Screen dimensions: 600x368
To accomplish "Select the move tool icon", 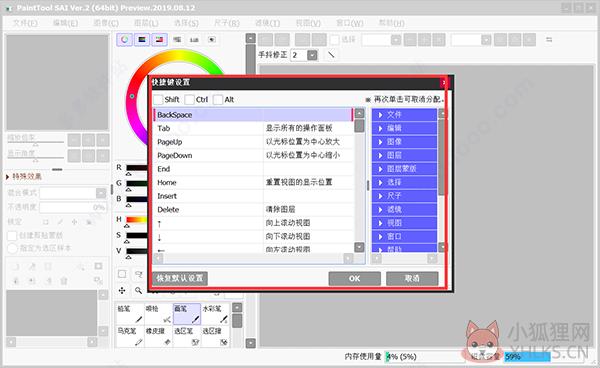I will [122, 291].
